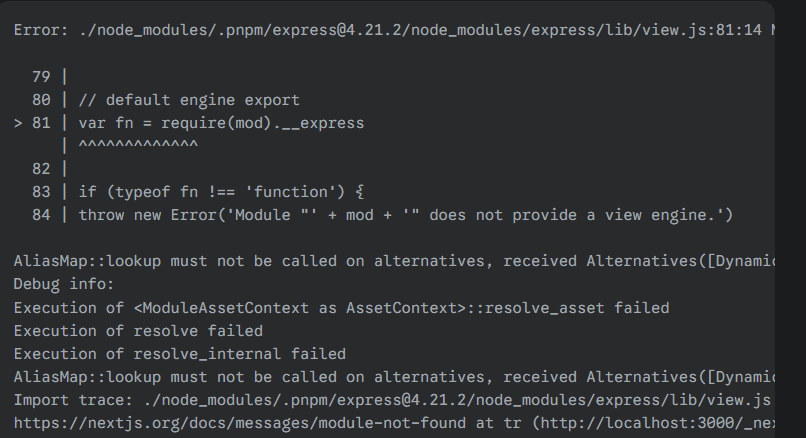The image size is (806, 438).
Task: Click highlighted line 81 arrow marker
Action: pos(18,123)
